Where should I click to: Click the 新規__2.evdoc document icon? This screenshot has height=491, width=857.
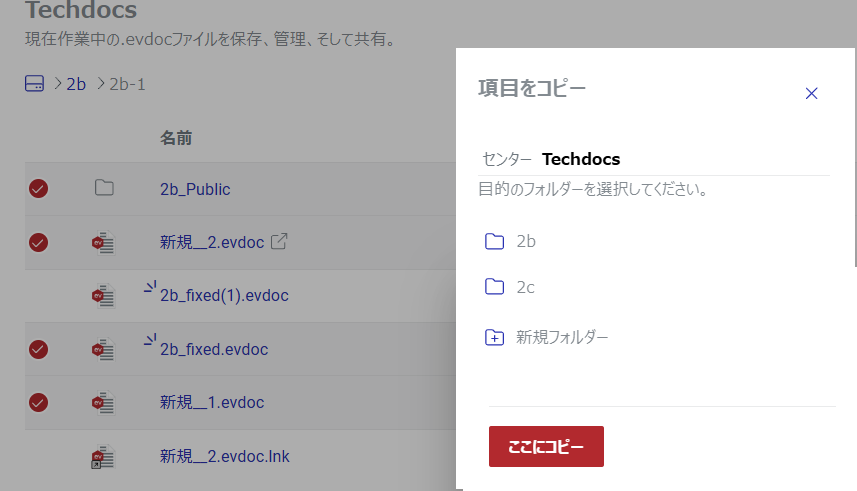tap(103, 243)
